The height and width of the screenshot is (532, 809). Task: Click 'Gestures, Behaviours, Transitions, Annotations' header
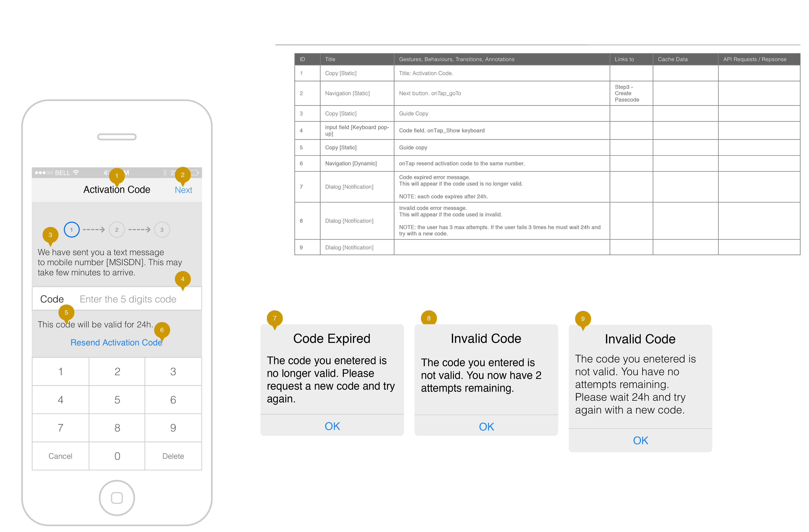click(502, 59)
